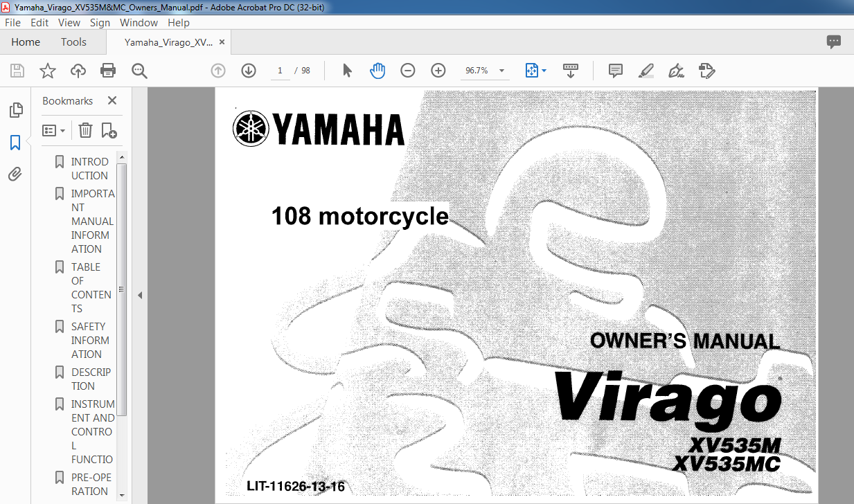Click the LIT-11626-13-16 code text
Image resolution: width=854 pixels, height=504 pixels.
[x=296, y=486]
